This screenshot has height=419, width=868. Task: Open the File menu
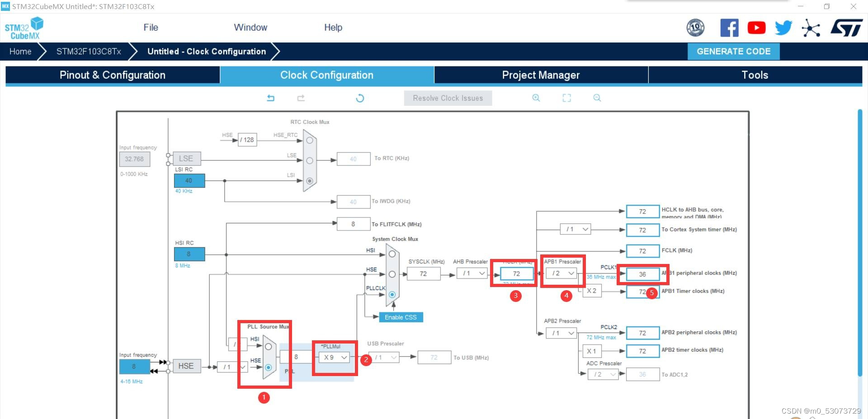point(151,28)
